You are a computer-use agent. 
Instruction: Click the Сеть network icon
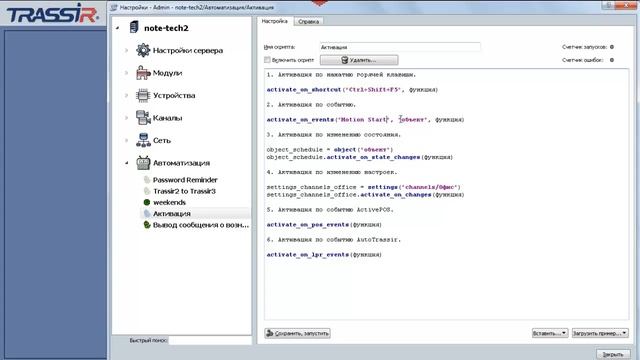(x=143, y=140)
